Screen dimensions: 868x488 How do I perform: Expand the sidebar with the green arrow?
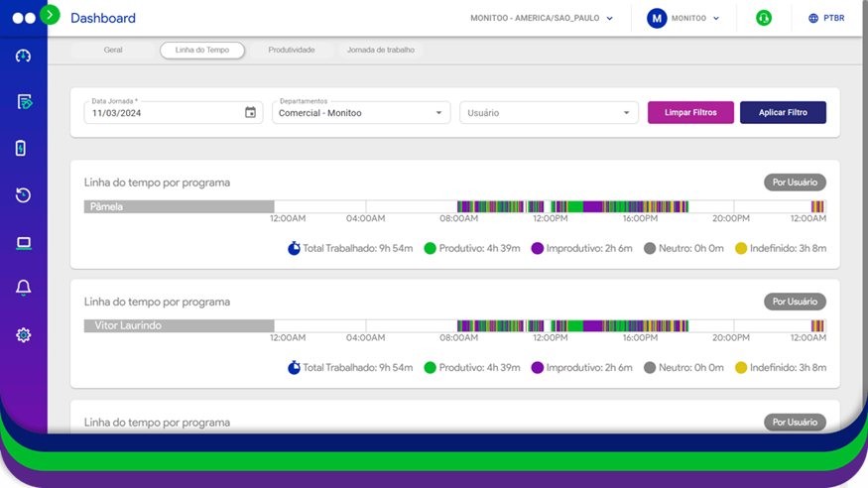coord(51,15)
